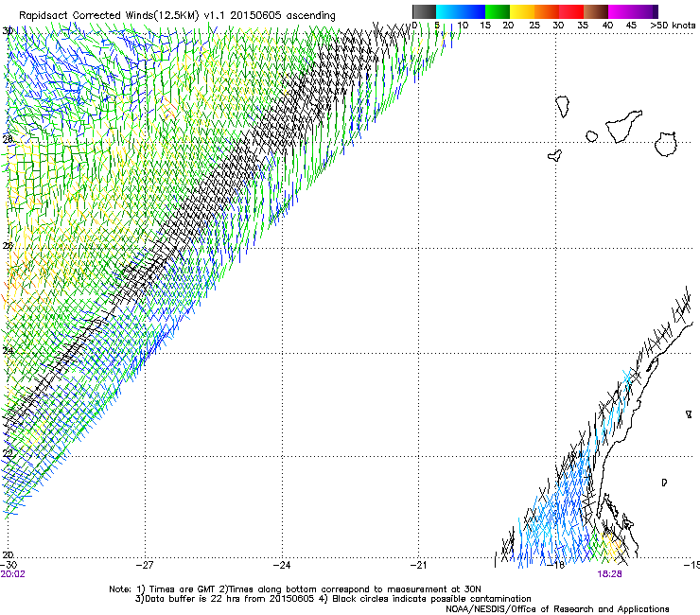Click the '-27' longitude axis label
This screenshot has height=615, width=700.
(x=145, y=565)
